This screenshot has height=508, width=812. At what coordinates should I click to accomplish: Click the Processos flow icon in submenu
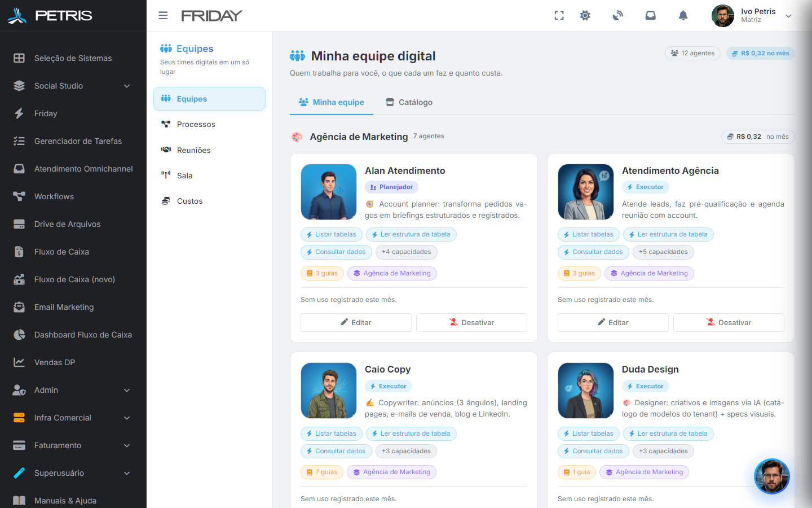point(166,124)
